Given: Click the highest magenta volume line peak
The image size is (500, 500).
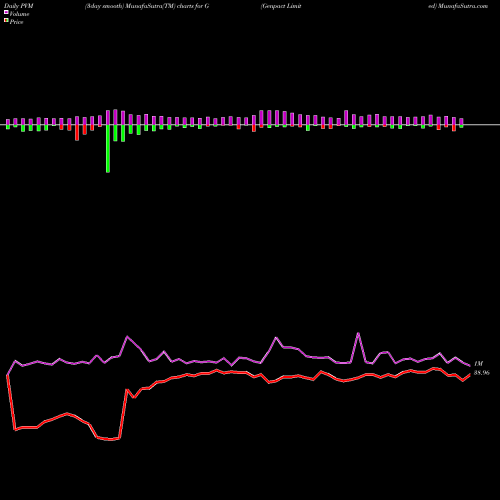Looking at the screenshot, I should [x=358, y=333].
